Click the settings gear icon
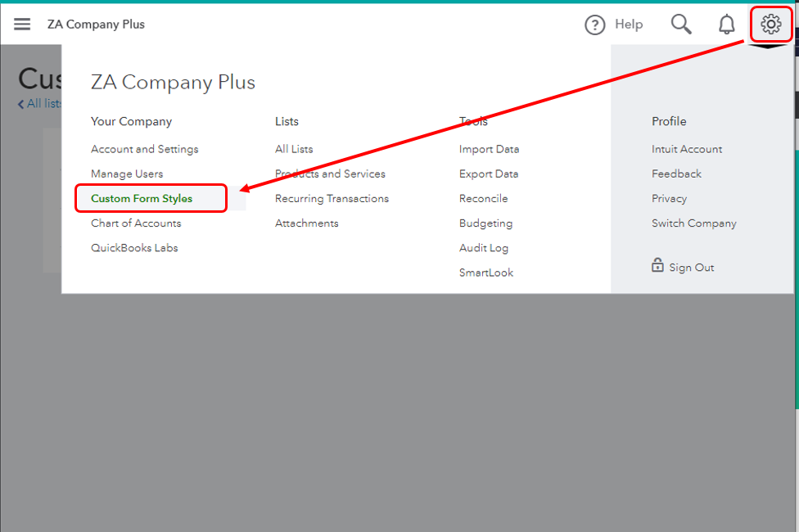Screen dimensions: 799x532 [x=771, y=24]
